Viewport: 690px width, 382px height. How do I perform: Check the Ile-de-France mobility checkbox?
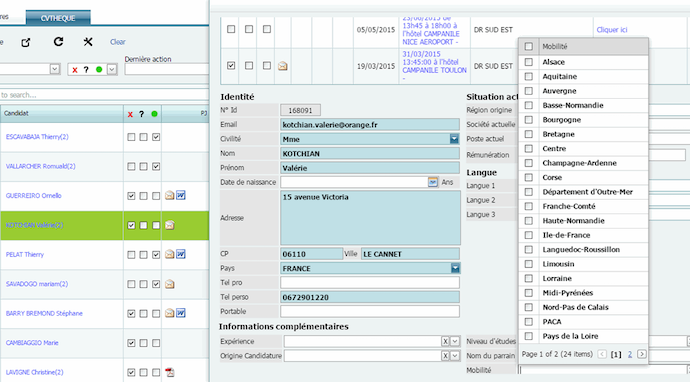coord(529,235)
